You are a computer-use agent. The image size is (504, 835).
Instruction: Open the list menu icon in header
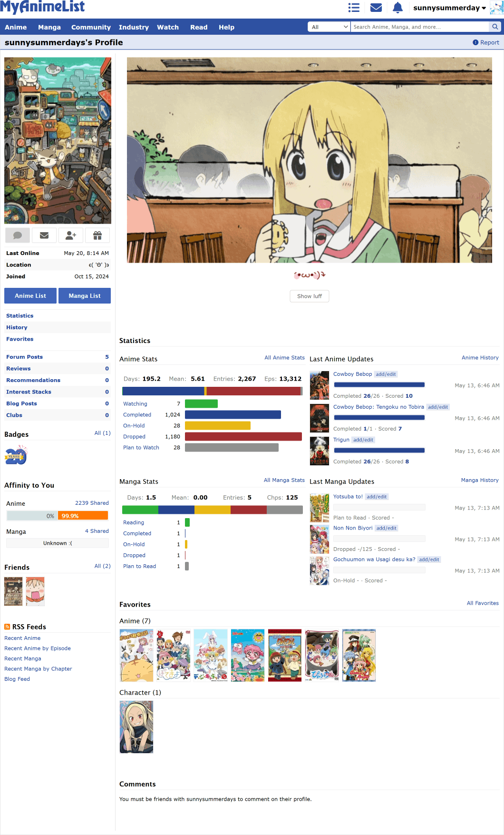[354, 8]
